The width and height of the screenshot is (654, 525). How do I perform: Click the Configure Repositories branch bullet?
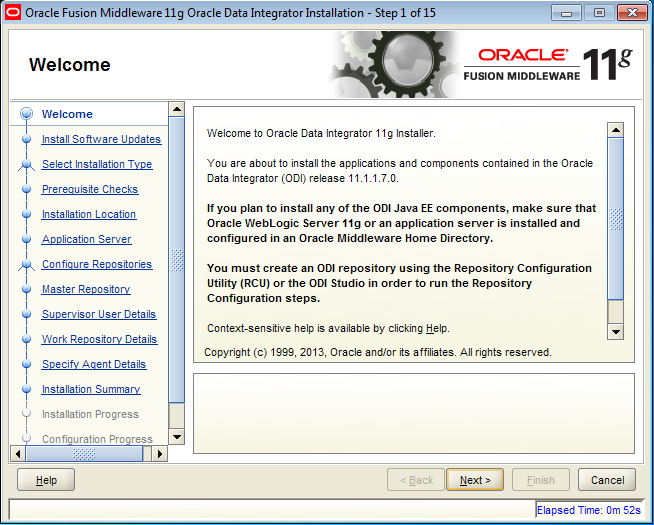(x=26, y=264)
